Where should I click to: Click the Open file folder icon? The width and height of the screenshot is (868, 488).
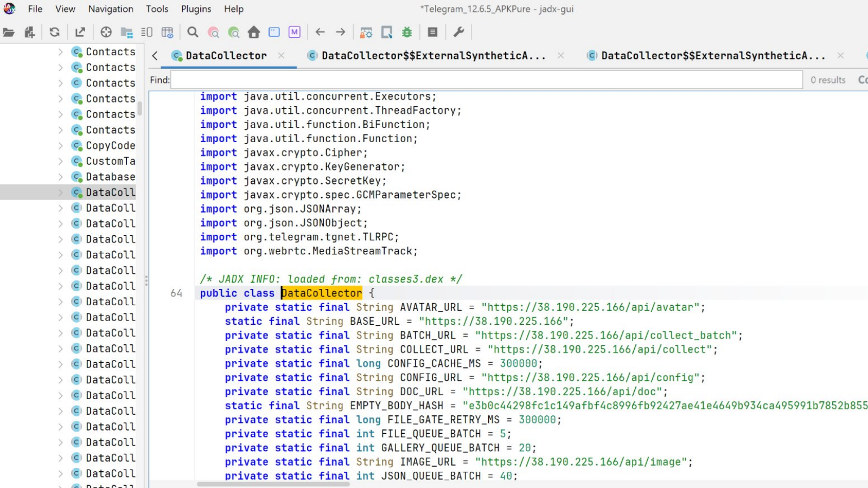[9, 33]
